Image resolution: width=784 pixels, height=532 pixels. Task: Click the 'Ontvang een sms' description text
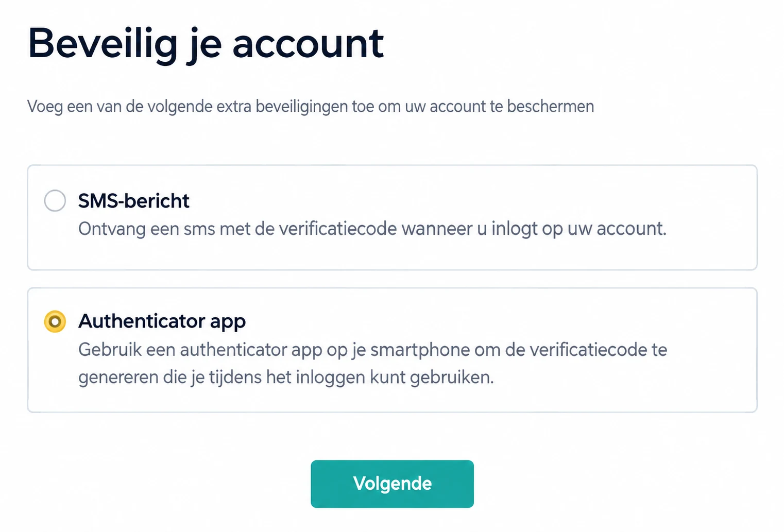[372, 229]
